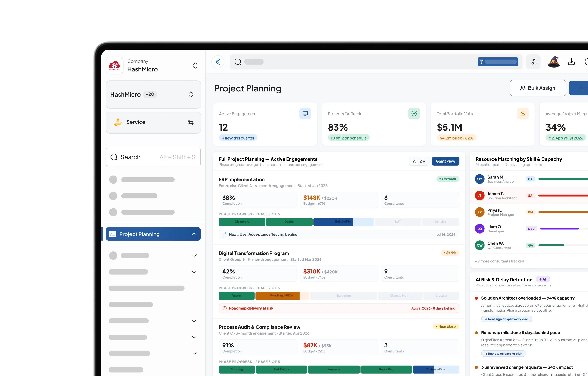Open All 12 engagements link
The image size is (588, 376).
point(419,161)
